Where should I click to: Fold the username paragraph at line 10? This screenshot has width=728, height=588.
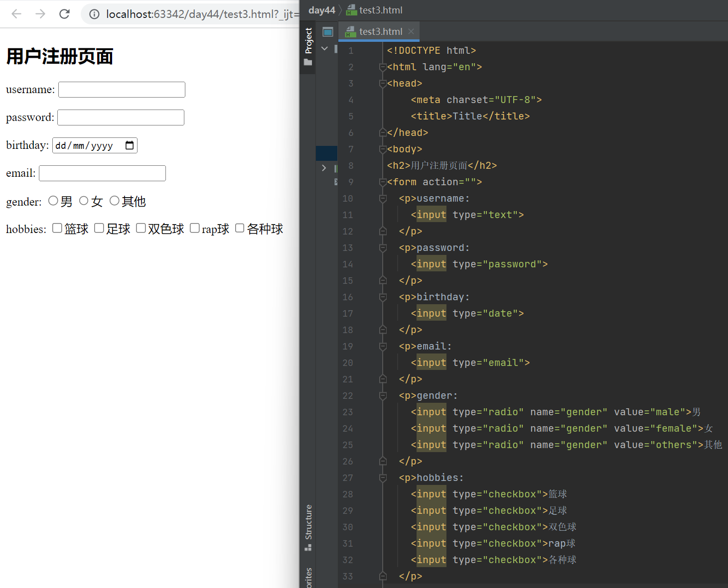coord(383,199)
